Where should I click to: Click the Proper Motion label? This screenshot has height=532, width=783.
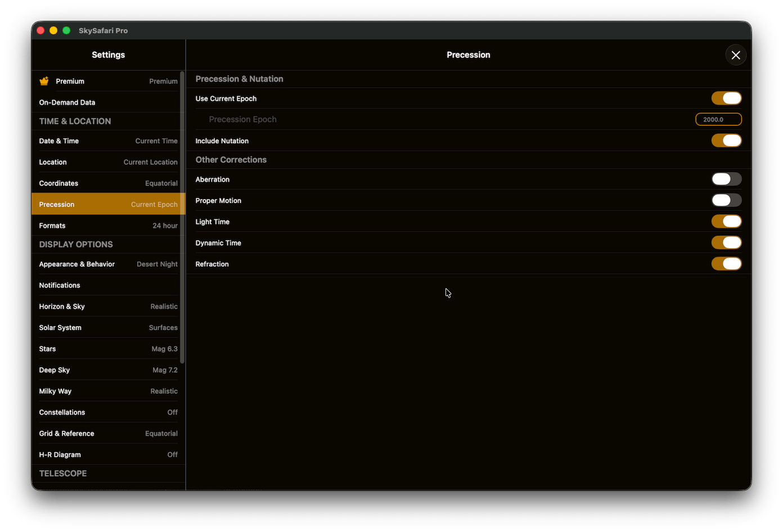pos(218,201)
